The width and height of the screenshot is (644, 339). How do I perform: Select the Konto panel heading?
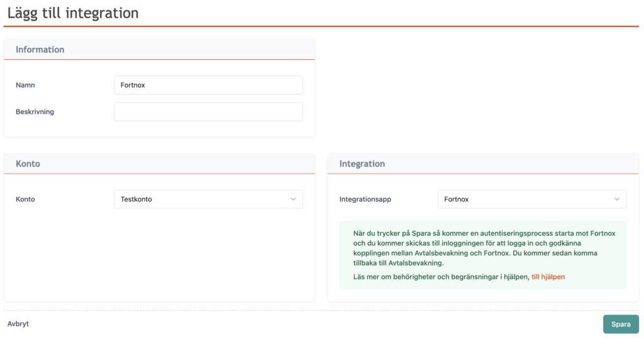tap(28, 164)
